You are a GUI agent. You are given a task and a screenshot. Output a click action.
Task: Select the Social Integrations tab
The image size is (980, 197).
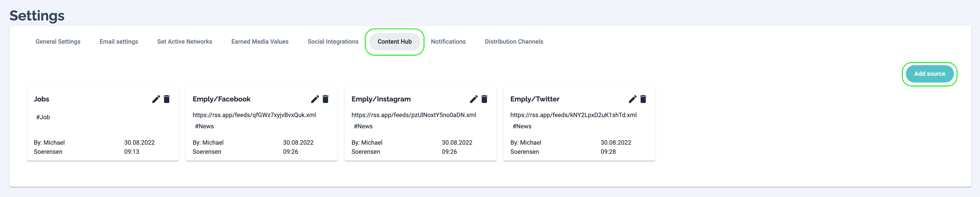333,41
